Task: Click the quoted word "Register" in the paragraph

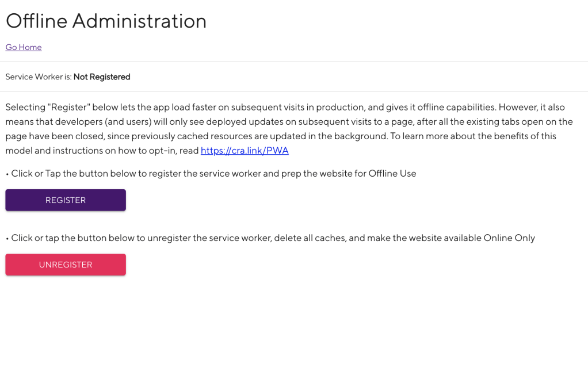Action: [x=68, y=108]
